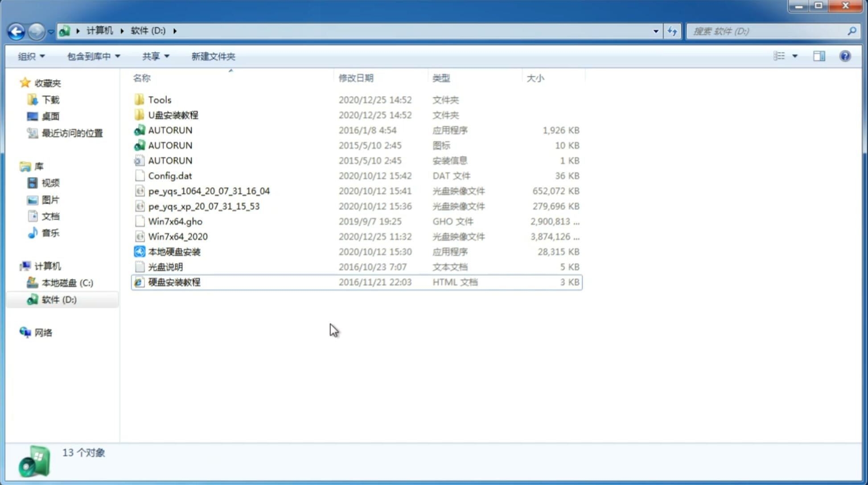Open the Tools folder

pos(159,99)
